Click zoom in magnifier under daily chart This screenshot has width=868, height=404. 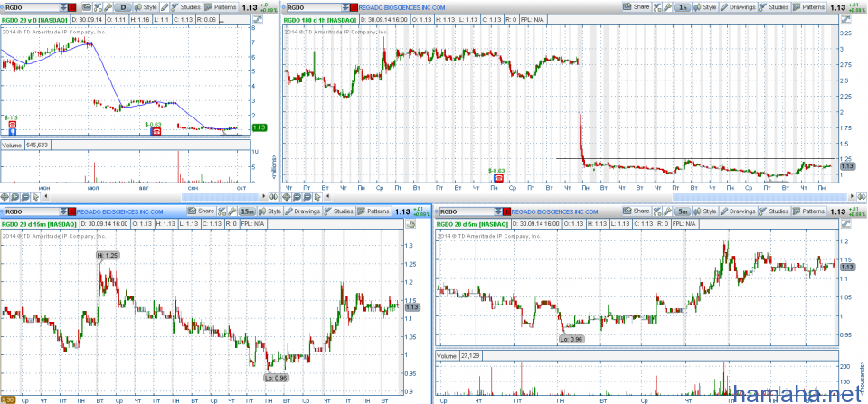(15, 195)
